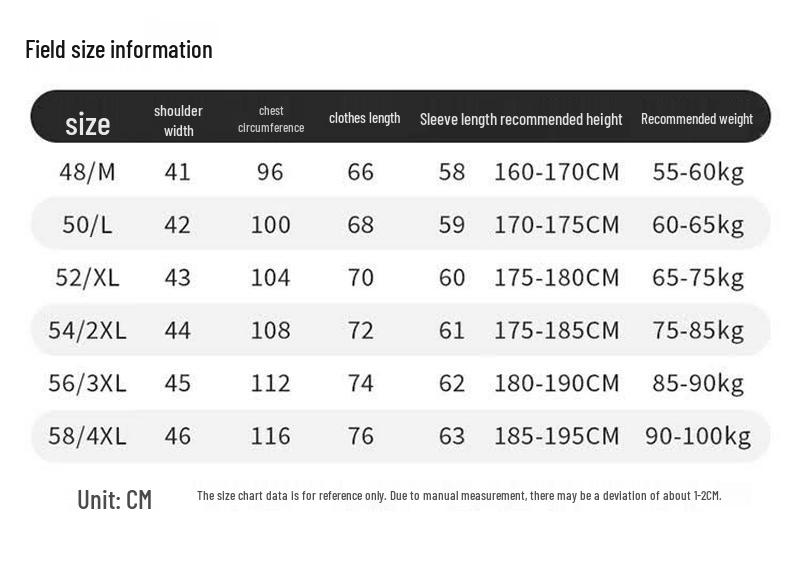Click the size chart disclaimer text

[x=459, y=495]
